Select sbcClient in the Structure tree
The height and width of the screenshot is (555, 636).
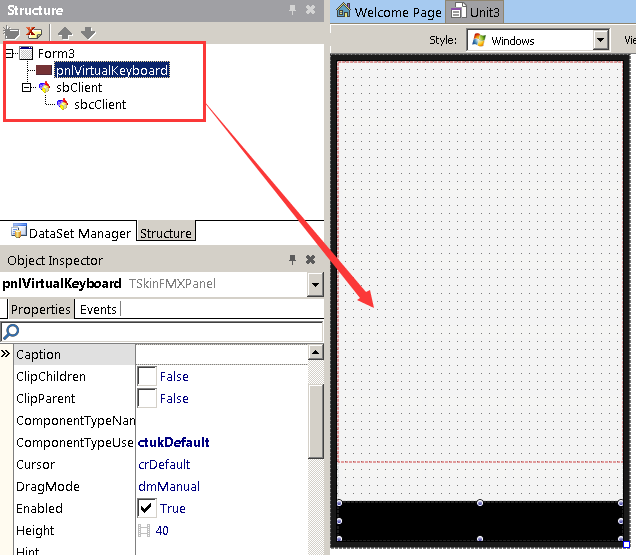99,105
